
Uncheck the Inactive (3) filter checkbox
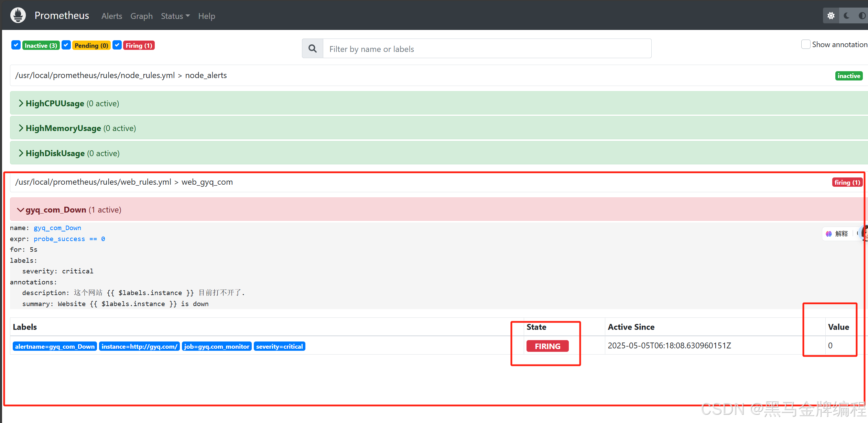tap(16, 45)
